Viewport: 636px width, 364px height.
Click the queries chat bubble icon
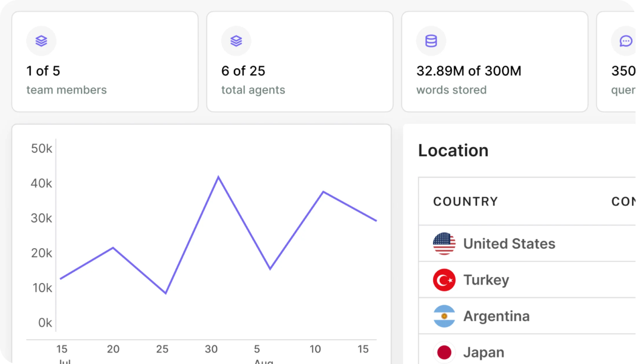coord(626,41)
